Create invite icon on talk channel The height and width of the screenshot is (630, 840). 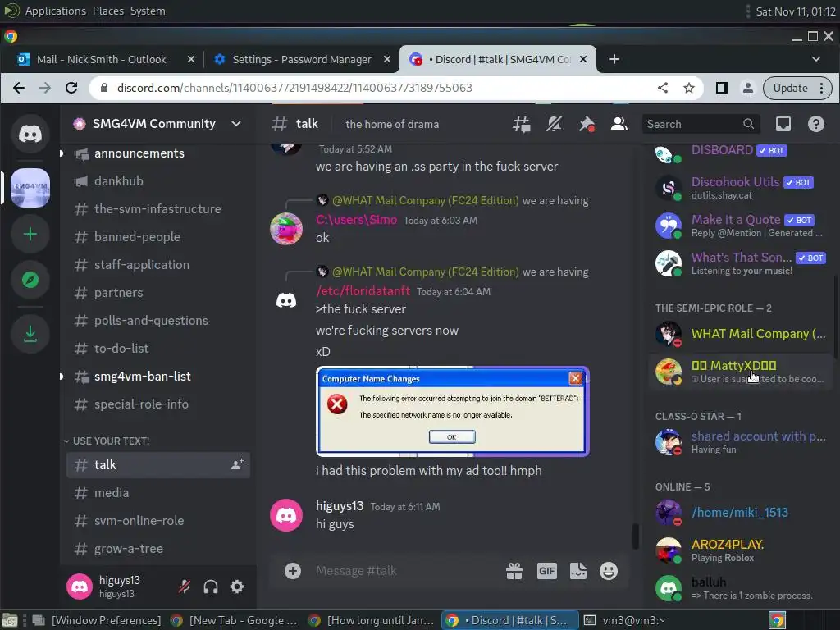click(x=237, y=464)
